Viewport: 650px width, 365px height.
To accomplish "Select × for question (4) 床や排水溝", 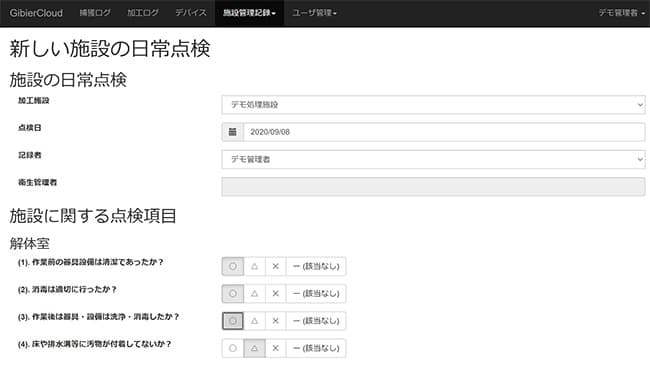I will click(275, 348).
